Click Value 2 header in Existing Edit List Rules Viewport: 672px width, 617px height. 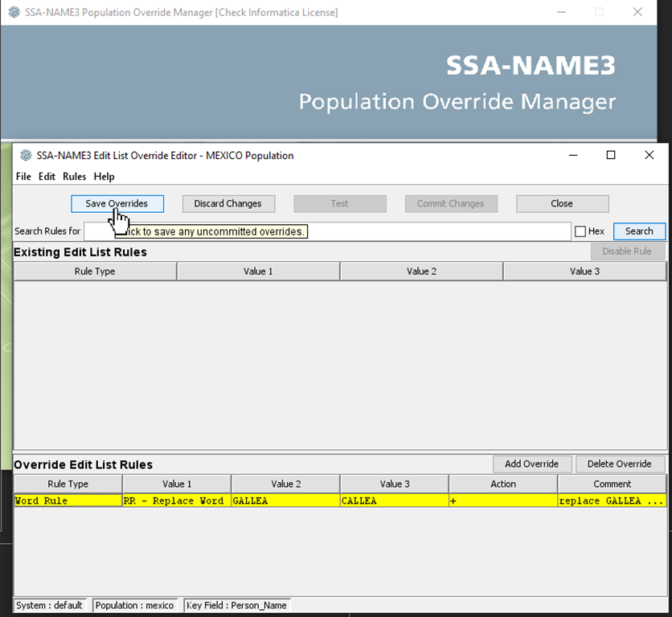pyautogui.click(x=422, y=272)
